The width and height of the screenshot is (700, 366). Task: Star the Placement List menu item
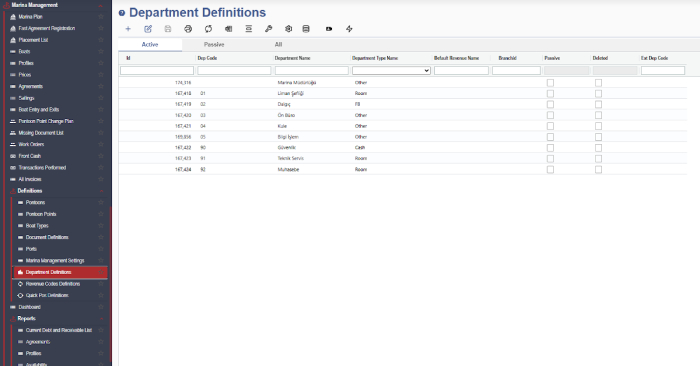pyautogui.click(x=101, y=40)
